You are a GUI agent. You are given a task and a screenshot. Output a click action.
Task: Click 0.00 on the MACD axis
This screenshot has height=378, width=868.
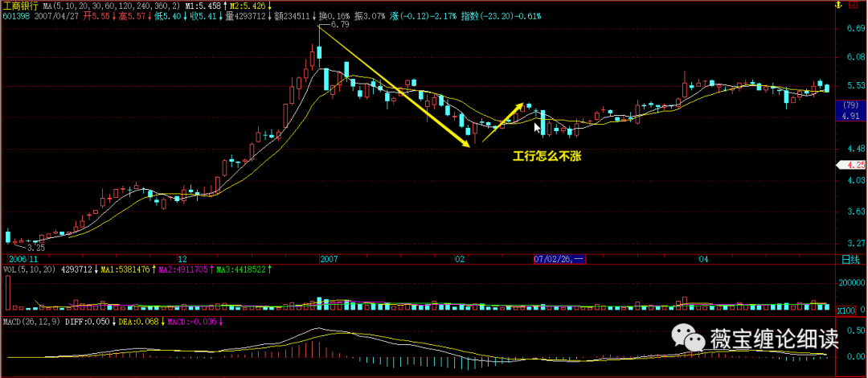tap(857, 358)
